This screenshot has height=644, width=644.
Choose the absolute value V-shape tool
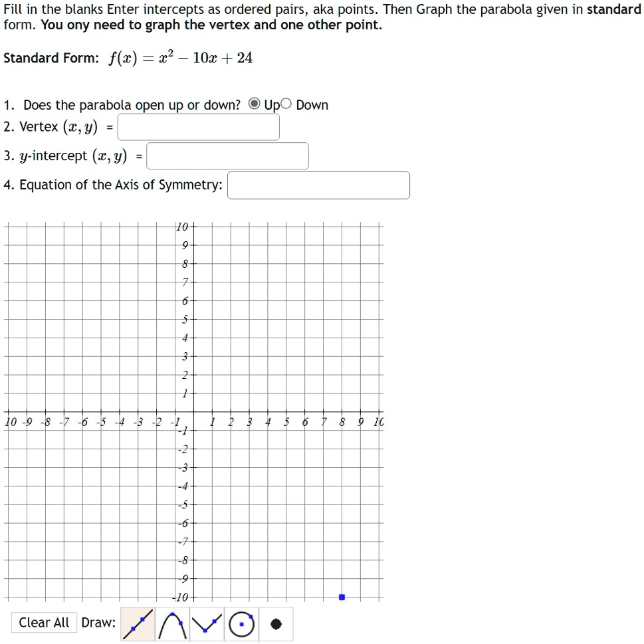pyautogui.click(x=207, y=624)
